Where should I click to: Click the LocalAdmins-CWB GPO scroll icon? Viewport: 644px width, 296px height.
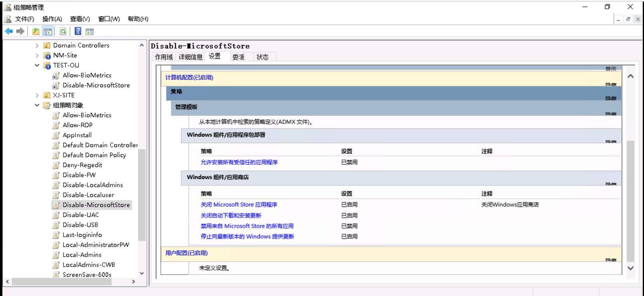pyautogui.click(x=56, y=265)
